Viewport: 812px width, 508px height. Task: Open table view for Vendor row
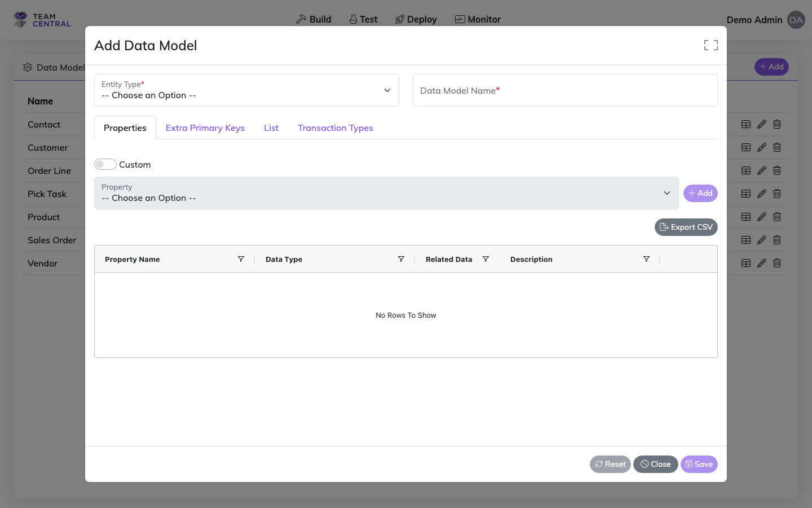tap(746, 263)
